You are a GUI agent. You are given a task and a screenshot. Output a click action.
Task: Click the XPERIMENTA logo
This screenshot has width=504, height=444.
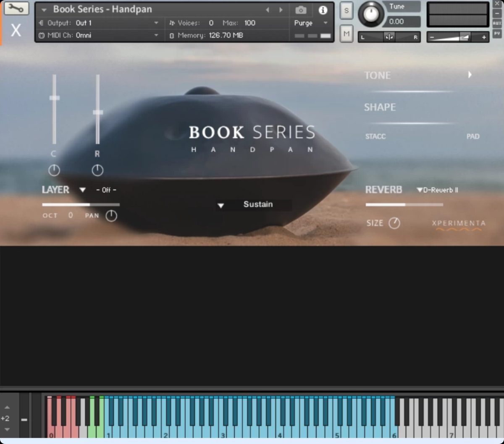pyautogui.click(x=459, y=225)
